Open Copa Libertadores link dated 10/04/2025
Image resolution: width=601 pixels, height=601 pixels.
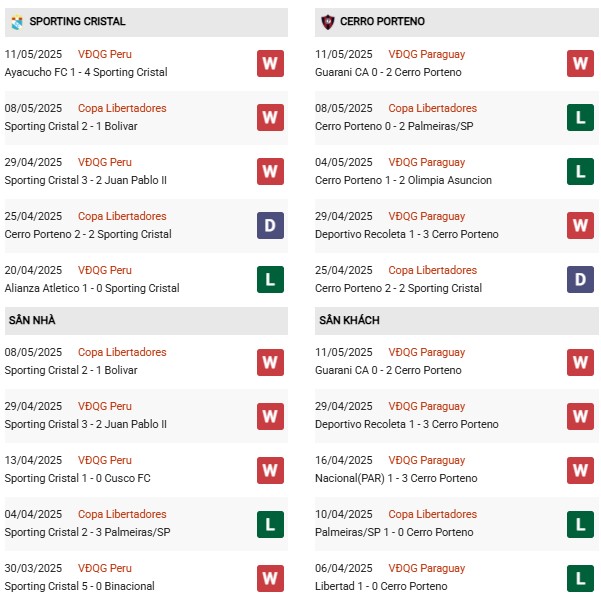(x=432, y=514)
